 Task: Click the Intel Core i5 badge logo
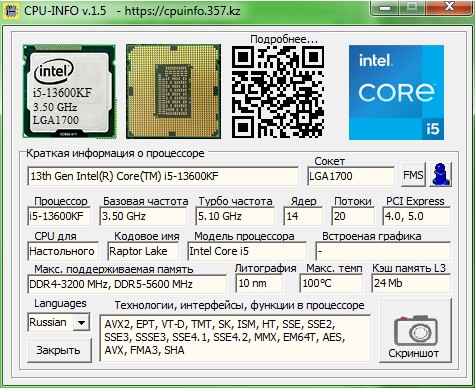tap(396, 92)
